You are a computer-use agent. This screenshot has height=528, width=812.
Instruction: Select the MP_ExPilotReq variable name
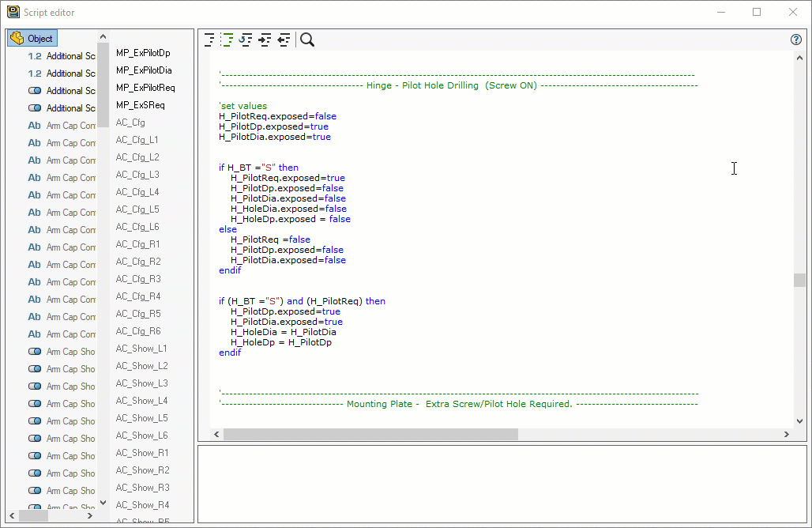[145, 88]
